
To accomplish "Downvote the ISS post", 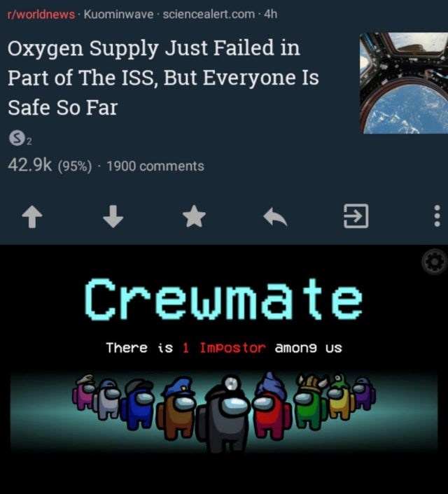I will point(113,216).
